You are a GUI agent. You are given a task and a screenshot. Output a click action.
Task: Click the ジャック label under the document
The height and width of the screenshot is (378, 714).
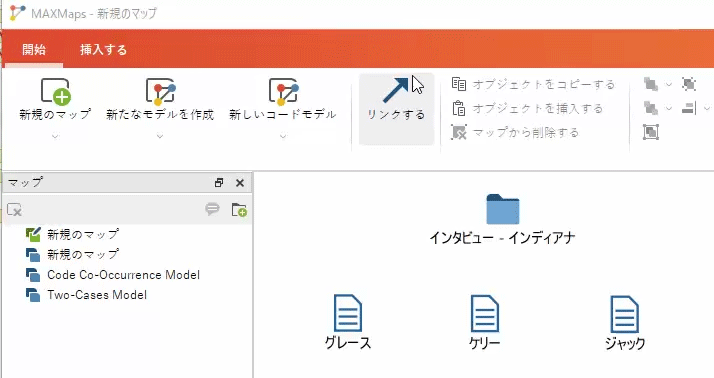click(625, 343)
